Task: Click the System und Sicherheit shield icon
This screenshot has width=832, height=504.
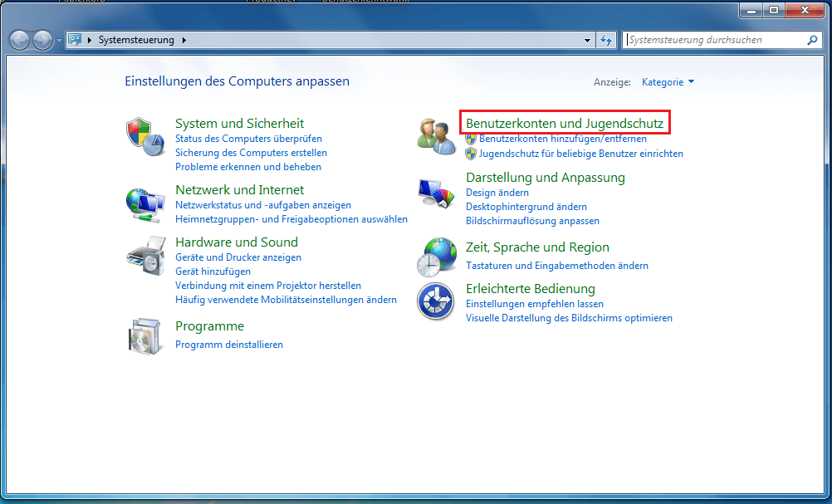Action: (x=144, y=136)
